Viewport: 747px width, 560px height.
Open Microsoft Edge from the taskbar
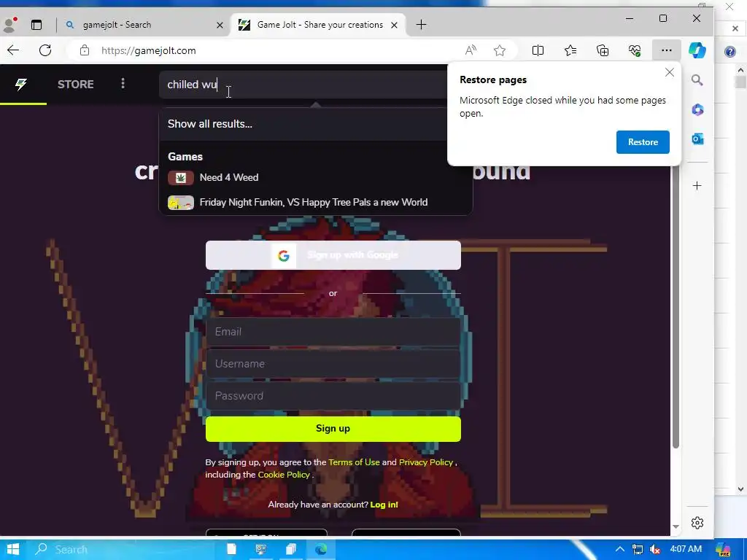tap(321, 550)
